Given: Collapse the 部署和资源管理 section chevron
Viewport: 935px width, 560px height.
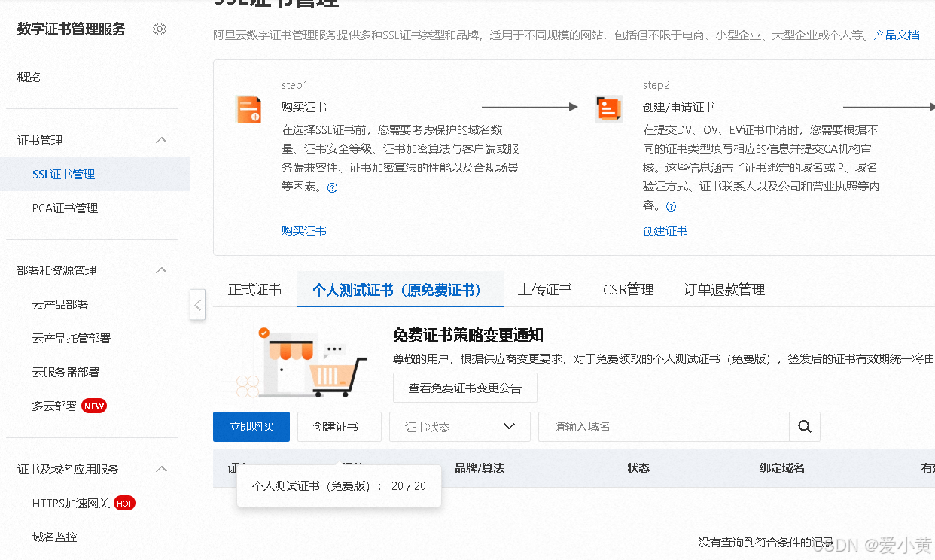Looking at the screenshot, I should coord(161,271).
